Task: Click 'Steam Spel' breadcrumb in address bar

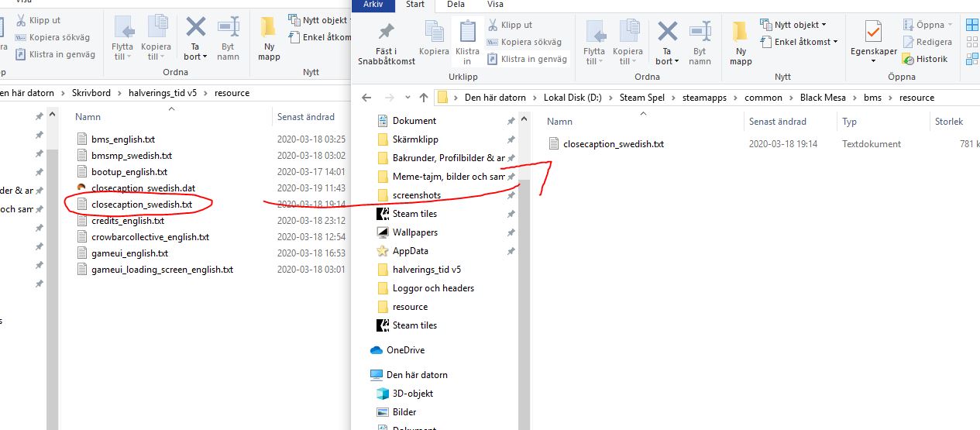Action: [x=643, y=98]
